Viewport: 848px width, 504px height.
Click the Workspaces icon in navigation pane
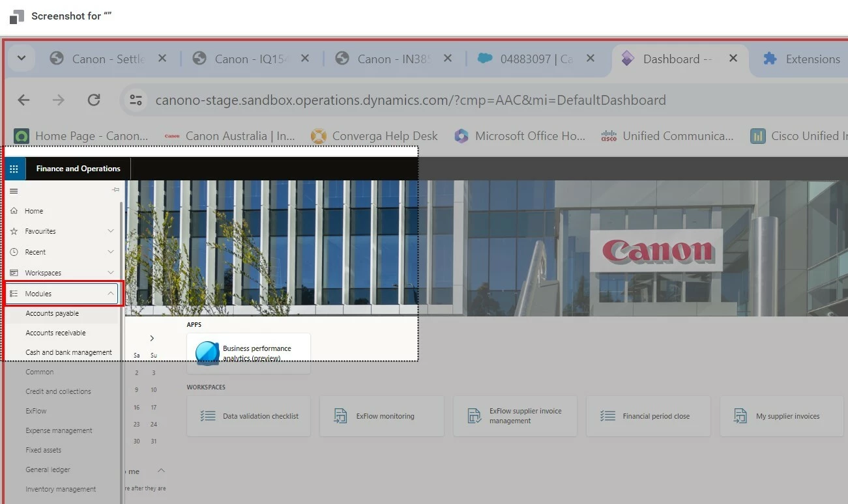(14, 273)
